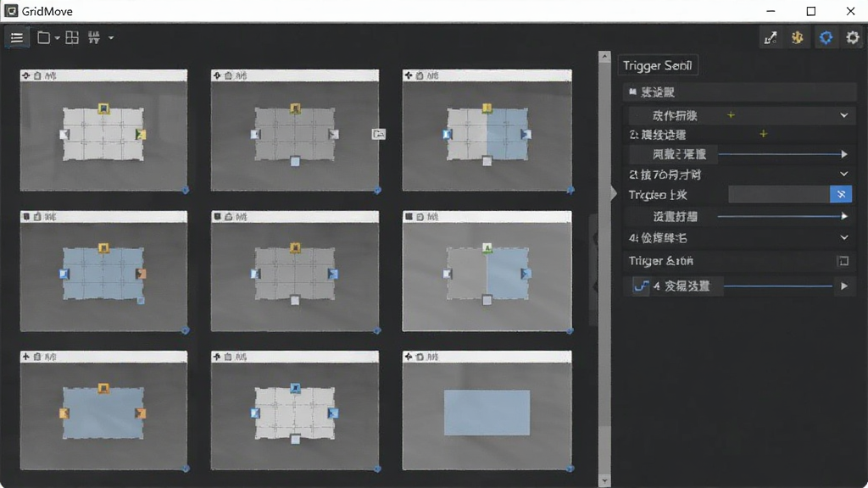Select the grid layout toolbar icon
This screenshot has width=868, height=488.
tap(72, 37)
